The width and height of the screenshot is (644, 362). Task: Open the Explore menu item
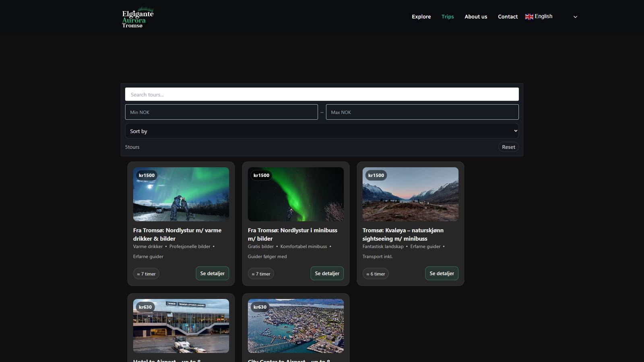pos(421,16)
